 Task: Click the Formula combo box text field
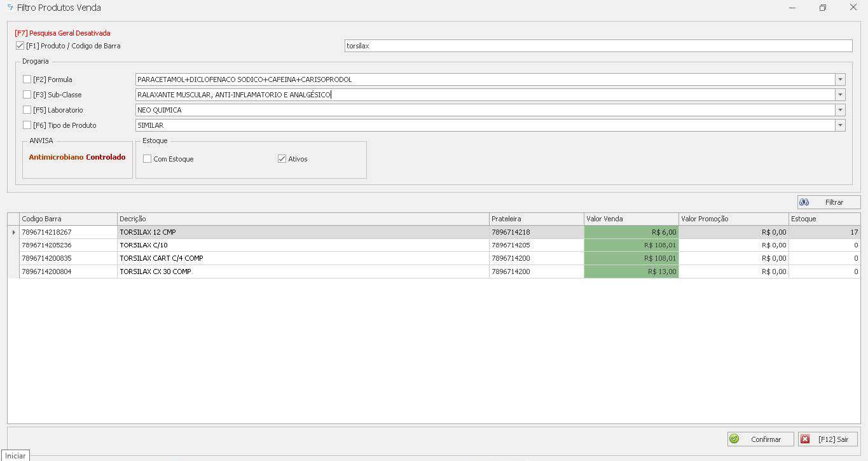point(485,79)
